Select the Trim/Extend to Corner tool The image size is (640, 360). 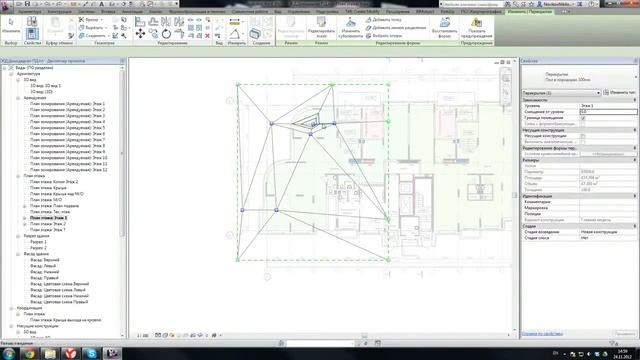click(179, 34)
